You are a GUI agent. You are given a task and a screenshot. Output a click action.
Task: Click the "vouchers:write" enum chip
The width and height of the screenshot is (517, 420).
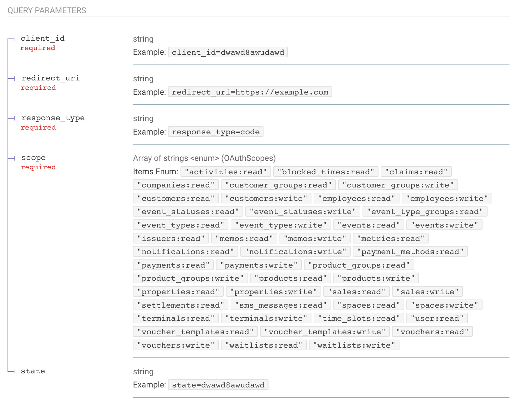point(176,345)
